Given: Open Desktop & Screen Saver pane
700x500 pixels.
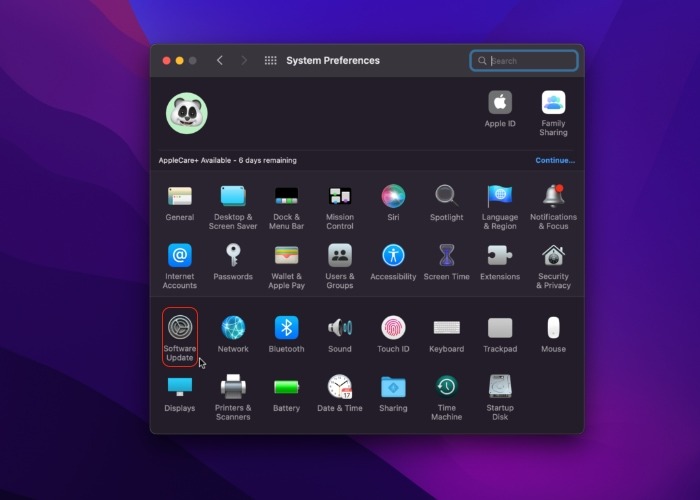Looking at the screenshot, I should tap(233, 207).
